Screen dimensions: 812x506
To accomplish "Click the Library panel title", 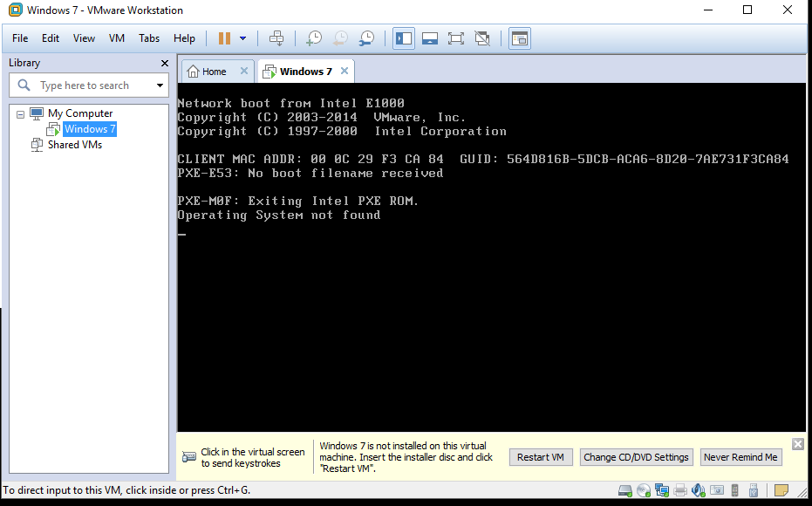I will (x=24, y=63).
